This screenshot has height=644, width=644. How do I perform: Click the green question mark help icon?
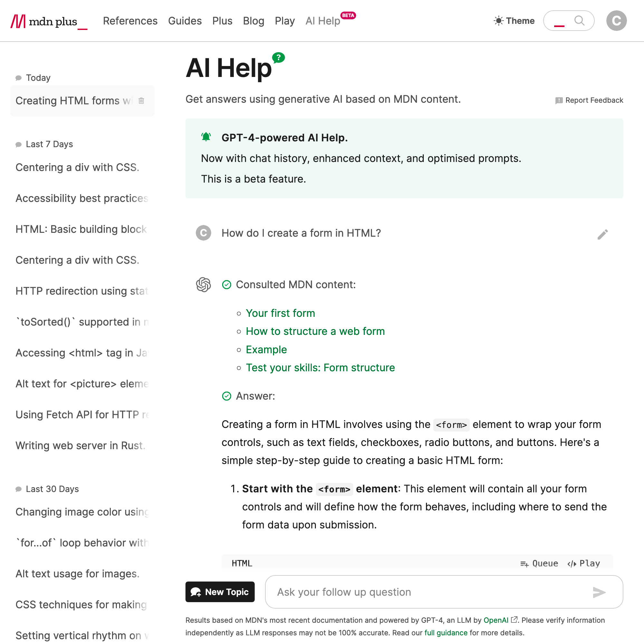point(278,58)
